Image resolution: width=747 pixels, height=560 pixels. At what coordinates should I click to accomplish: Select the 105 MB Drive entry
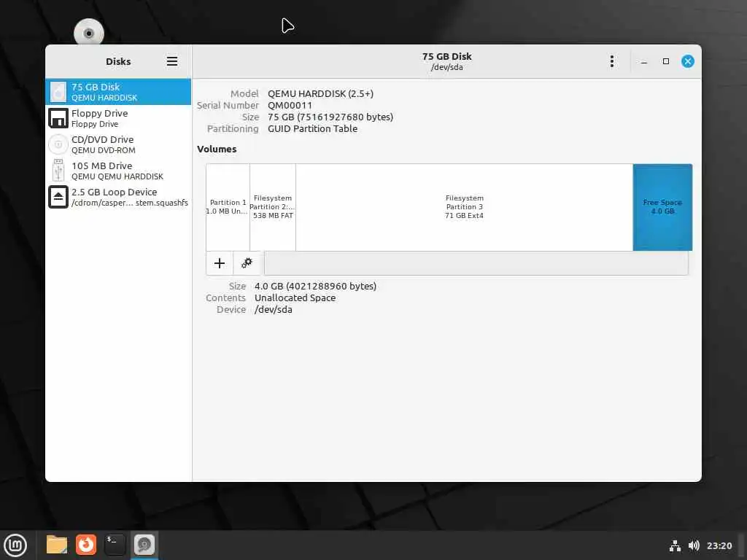click(118, 171)
